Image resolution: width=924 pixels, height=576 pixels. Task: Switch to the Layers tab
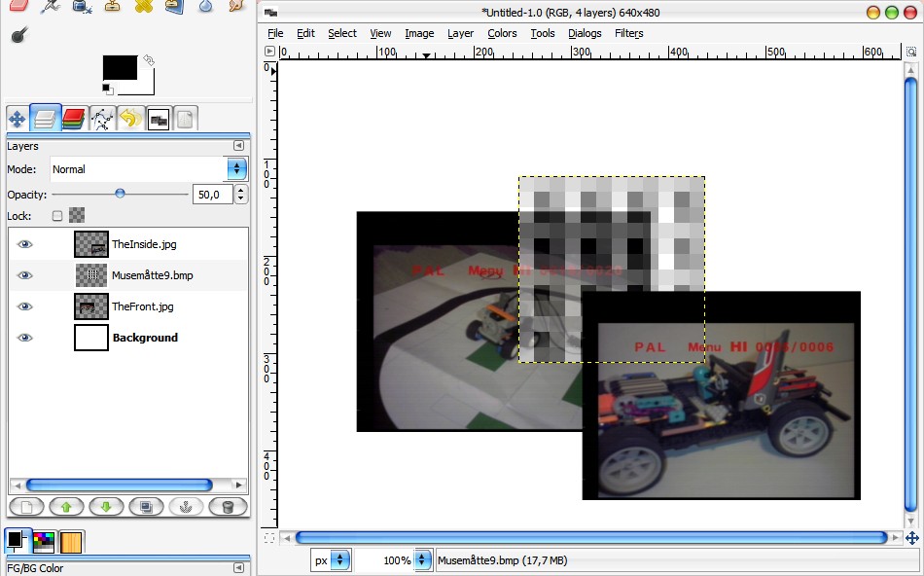45,118
